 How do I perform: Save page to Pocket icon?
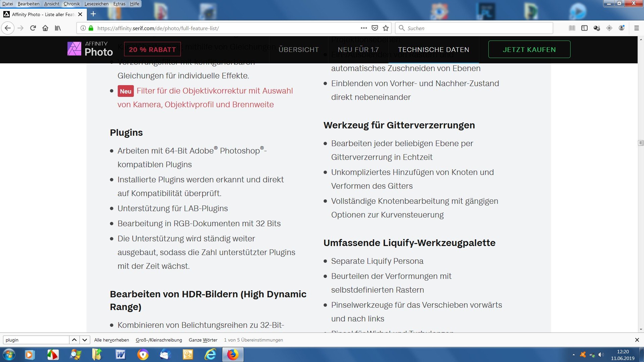375,28
